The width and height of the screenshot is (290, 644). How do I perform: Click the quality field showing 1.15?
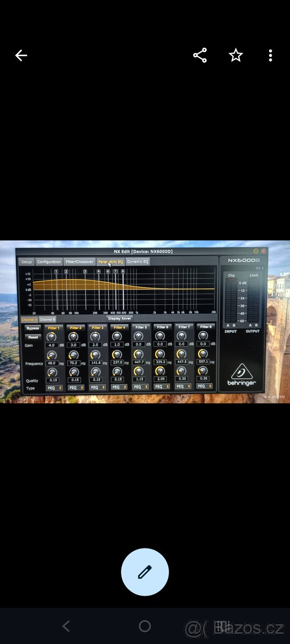click(139, 379)
